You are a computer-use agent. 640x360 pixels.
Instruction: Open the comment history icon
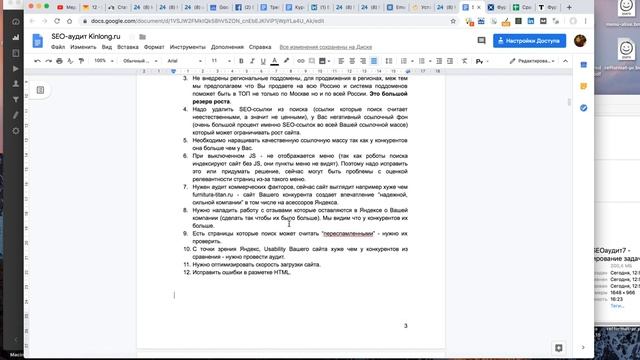tap(482, 40)
